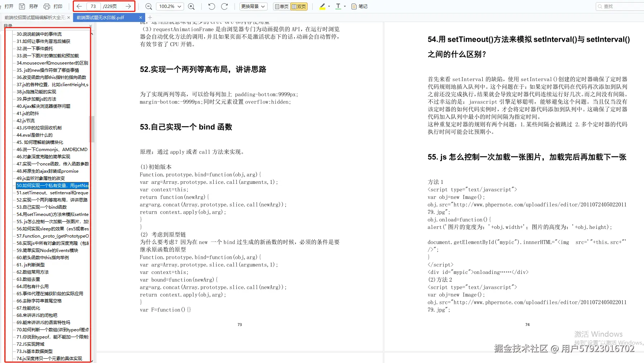Rotate the page counterclockwise
Viewport: 644px width, 363px height.
pos(212,6)
